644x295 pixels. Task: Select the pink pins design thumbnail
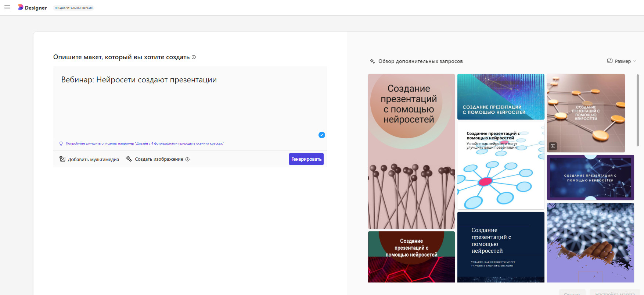[411, 152]
